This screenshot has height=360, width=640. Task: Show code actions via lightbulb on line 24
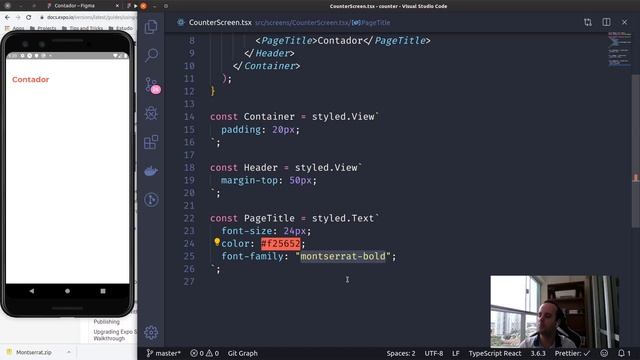(x=217, y=242)
